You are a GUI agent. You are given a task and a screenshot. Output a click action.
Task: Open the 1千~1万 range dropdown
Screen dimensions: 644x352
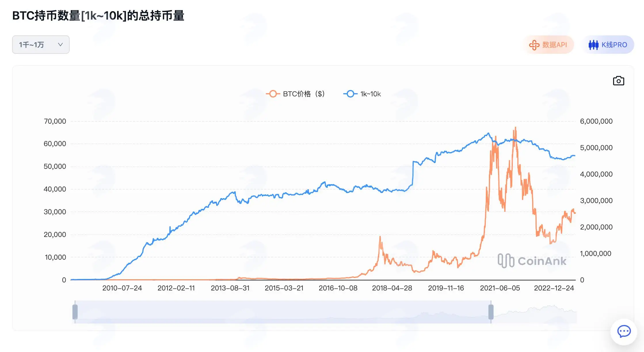pos(41,45)
